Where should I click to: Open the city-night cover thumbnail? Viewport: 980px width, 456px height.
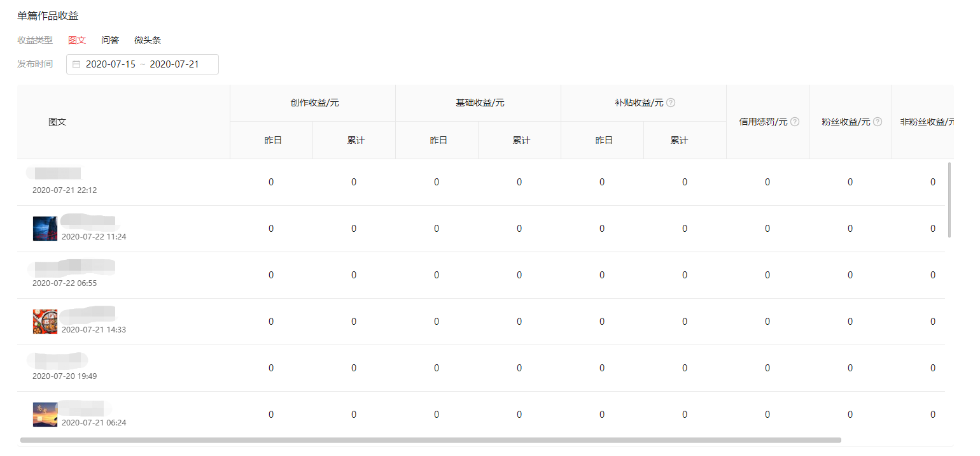(x=45, y=228)
